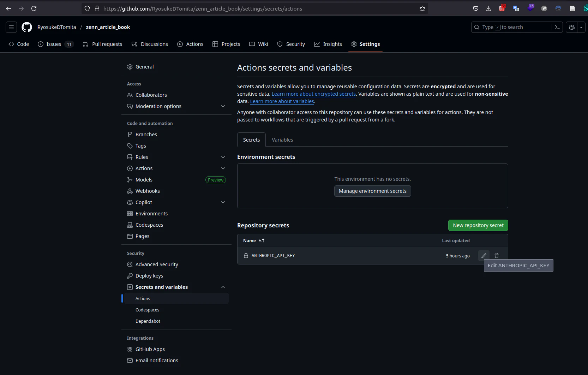
Task: Follow Learn more about variables link
Action: (282, 101)
